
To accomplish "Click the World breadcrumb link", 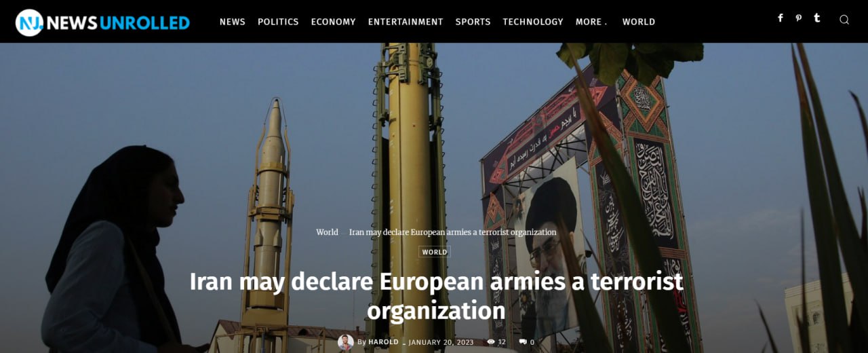I will click(x=327, y=232).
